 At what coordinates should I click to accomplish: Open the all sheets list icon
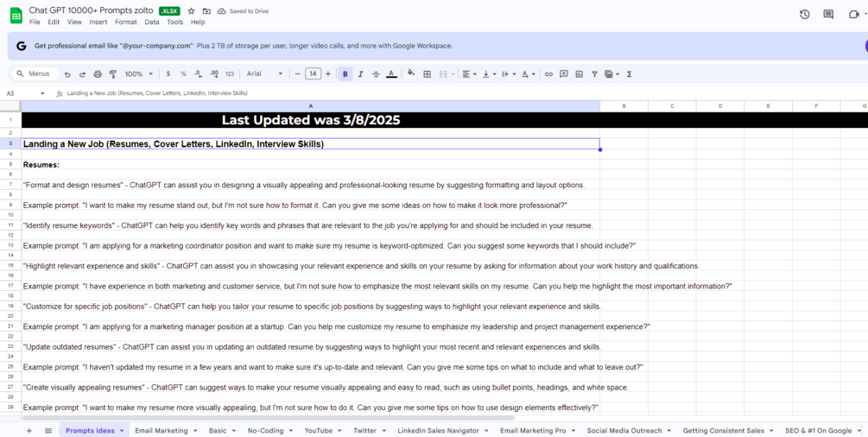click(48, 430)
